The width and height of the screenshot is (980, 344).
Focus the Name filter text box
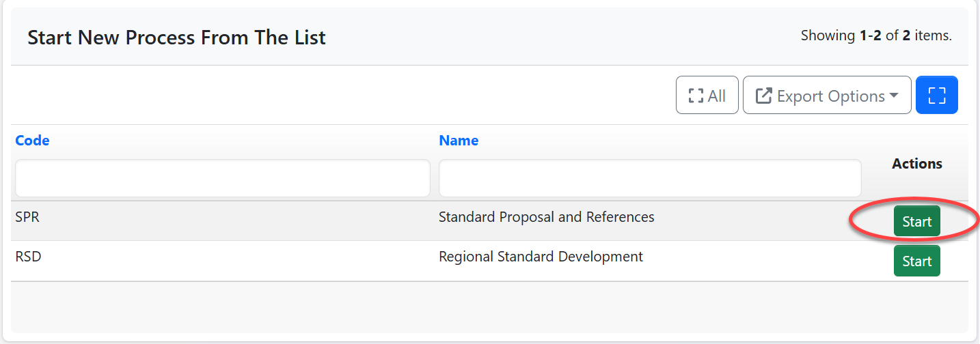click(x=649, y=179)
